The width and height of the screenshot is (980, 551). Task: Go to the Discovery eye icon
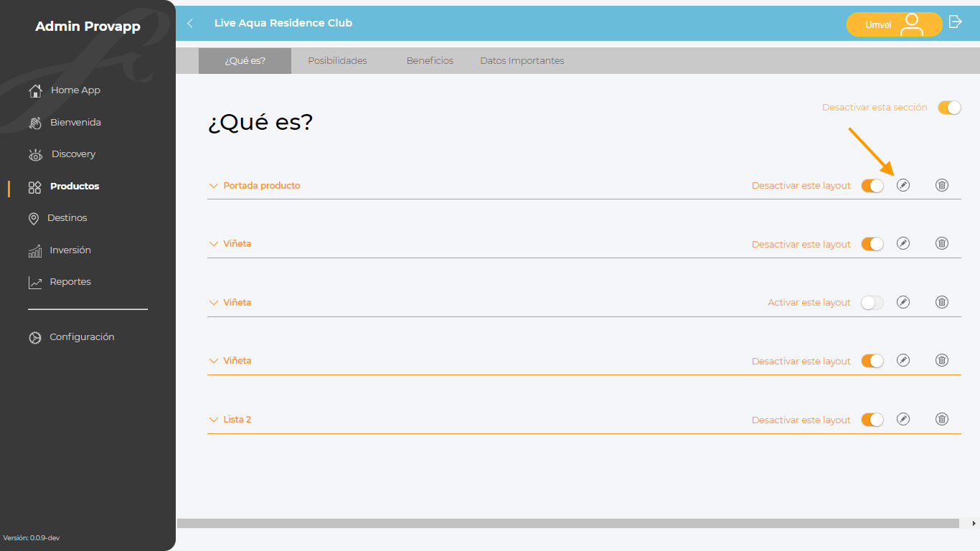35,155
